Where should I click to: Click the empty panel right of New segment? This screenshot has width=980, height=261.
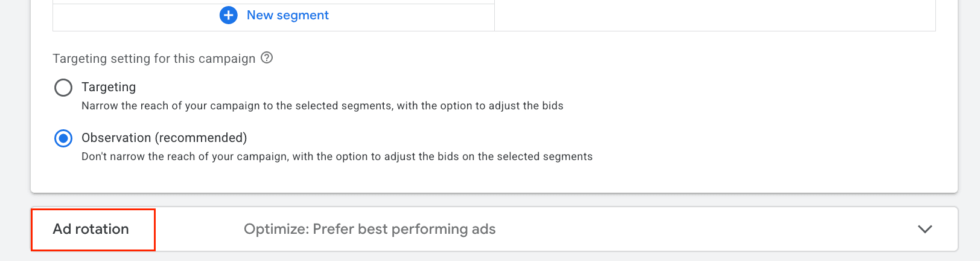pyautogui.click(x=714, y=15)
